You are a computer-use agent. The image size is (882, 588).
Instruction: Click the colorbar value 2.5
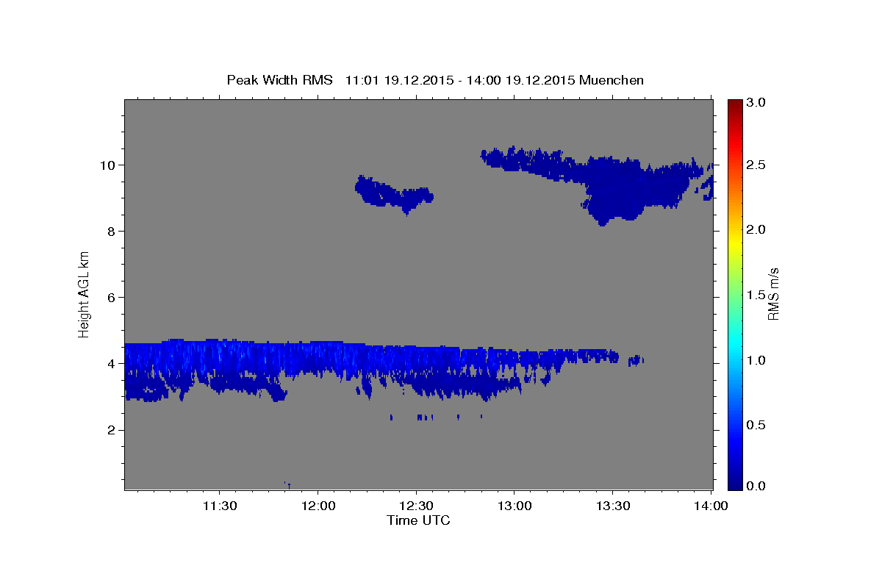[757, 165]
